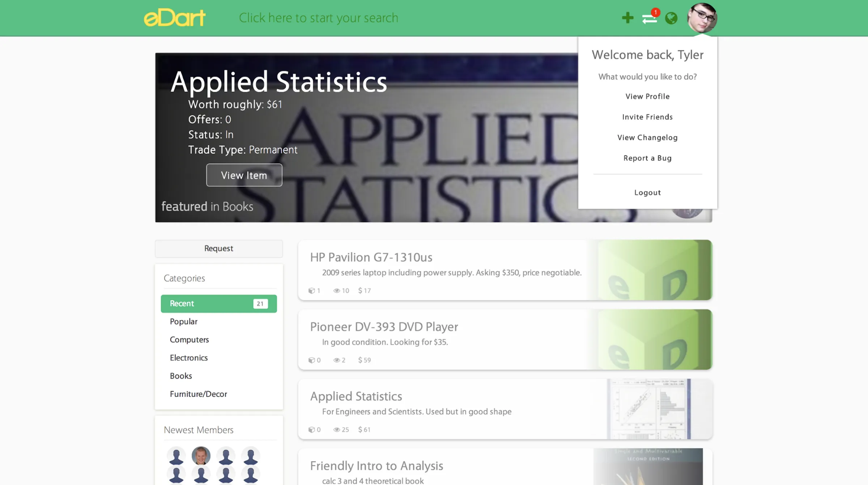Click the eDart logo

[175, 18]
